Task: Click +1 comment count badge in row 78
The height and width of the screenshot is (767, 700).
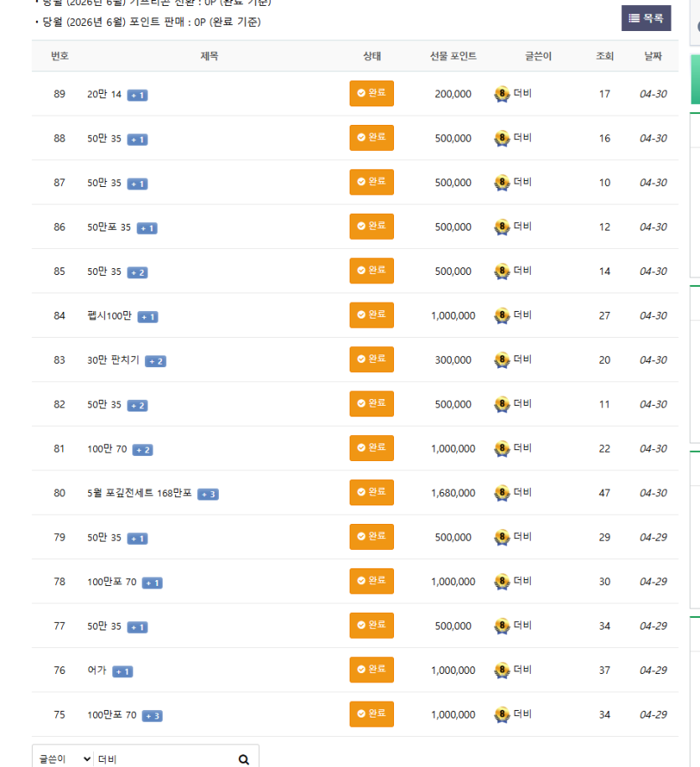Action: (x=152, y=583)
